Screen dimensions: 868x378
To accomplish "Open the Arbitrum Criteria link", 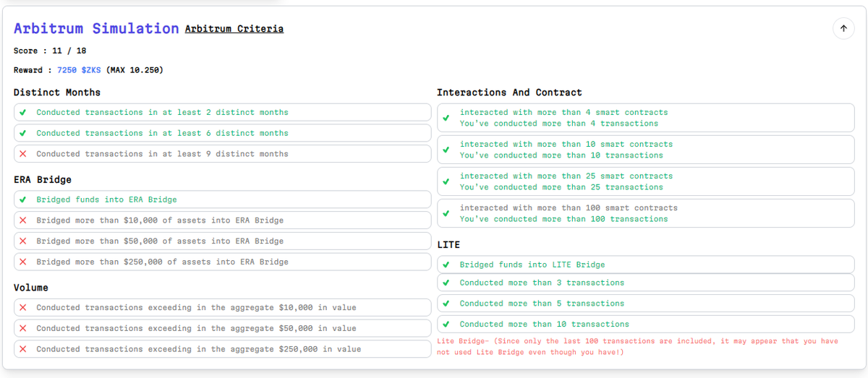I will (x=234, y=29).
